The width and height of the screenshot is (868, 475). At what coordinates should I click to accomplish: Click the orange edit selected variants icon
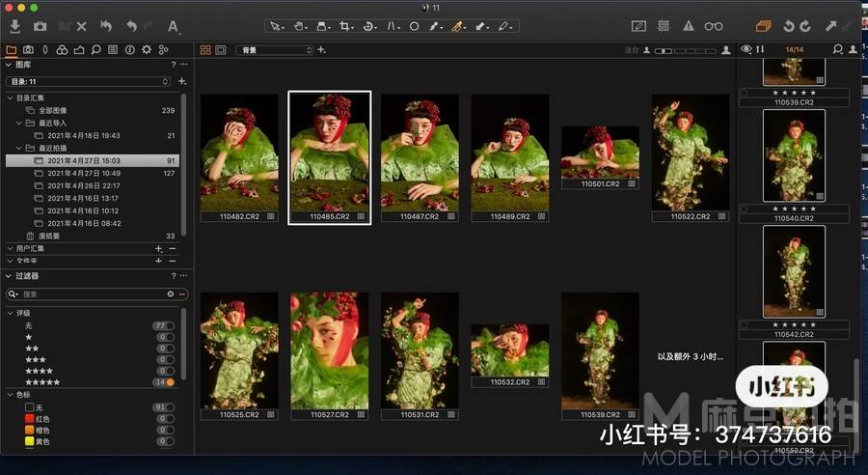click(764, 26)
